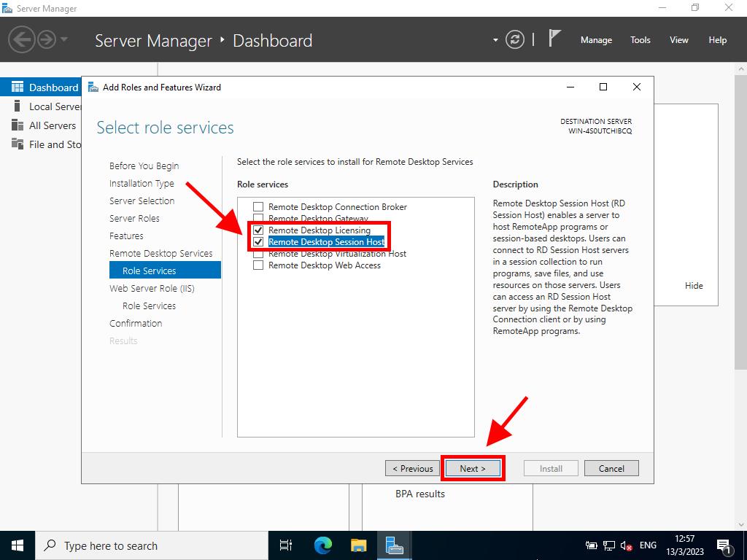Viewport: 747px width, 560px height.
Task: Check Remote Desktop Connection Broker
Action: pos(258,206)
